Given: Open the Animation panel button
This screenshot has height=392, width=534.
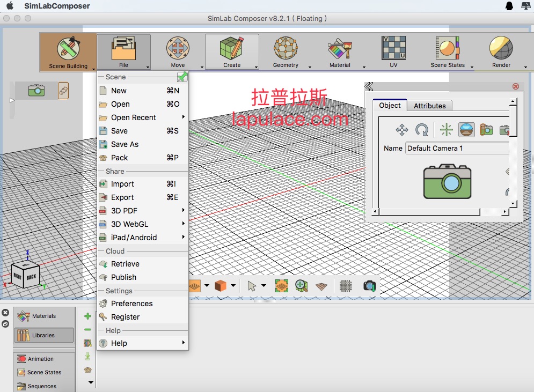Looking at the screenshot, I should click(x=44, y=359).
